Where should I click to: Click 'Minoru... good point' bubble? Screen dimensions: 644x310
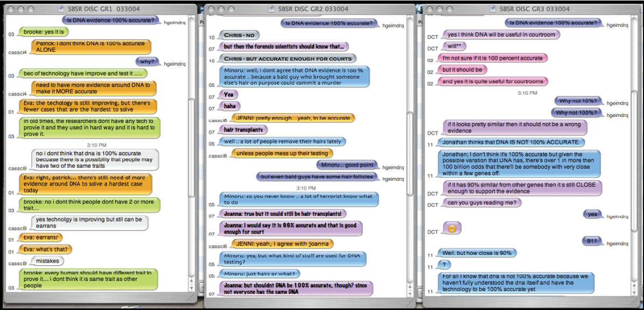click(x=347, y=165)
